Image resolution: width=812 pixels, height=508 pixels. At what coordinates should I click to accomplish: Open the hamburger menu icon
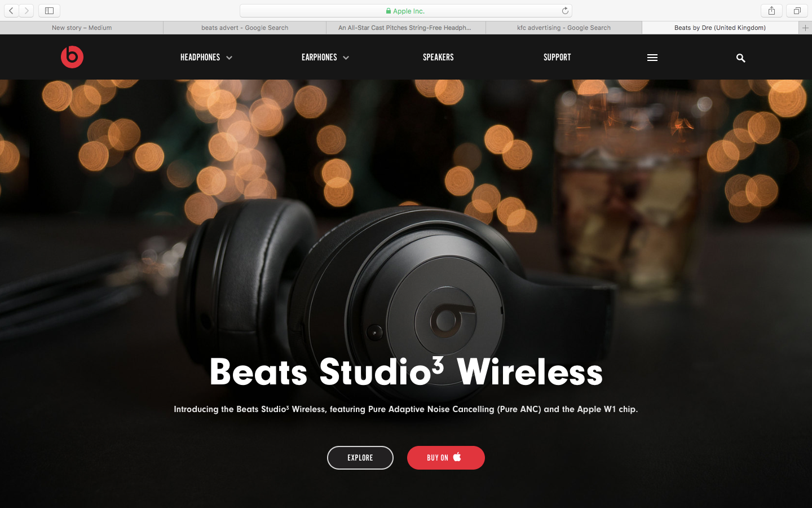pos(652,58)
